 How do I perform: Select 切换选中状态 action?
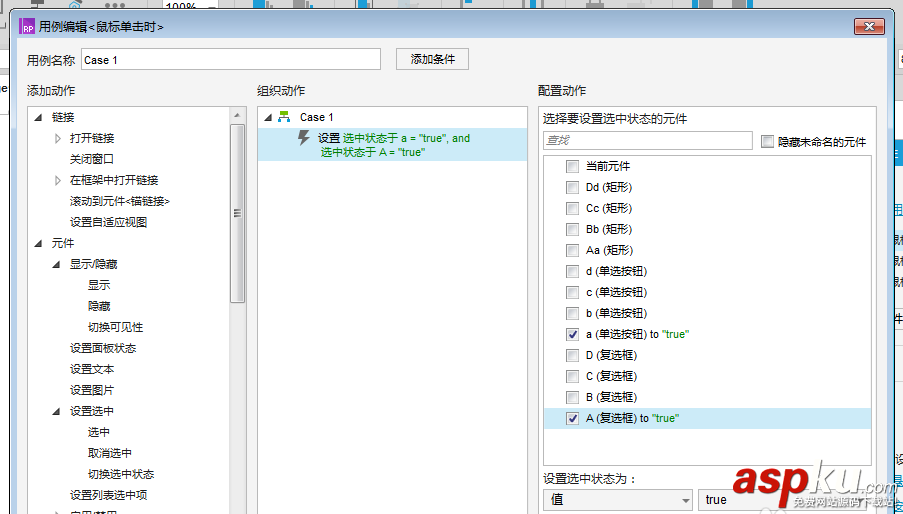point(121,474)
